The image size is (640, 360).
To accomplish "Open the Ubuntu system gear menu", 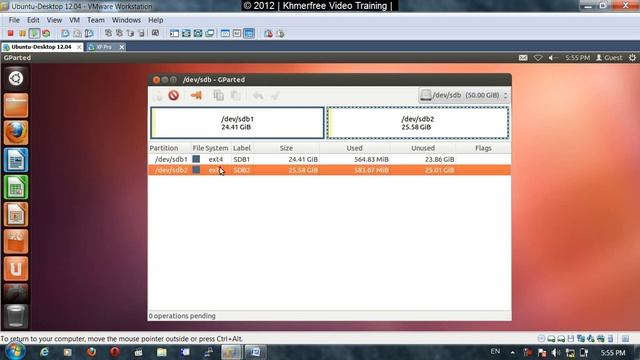I will tap(632, 58).
